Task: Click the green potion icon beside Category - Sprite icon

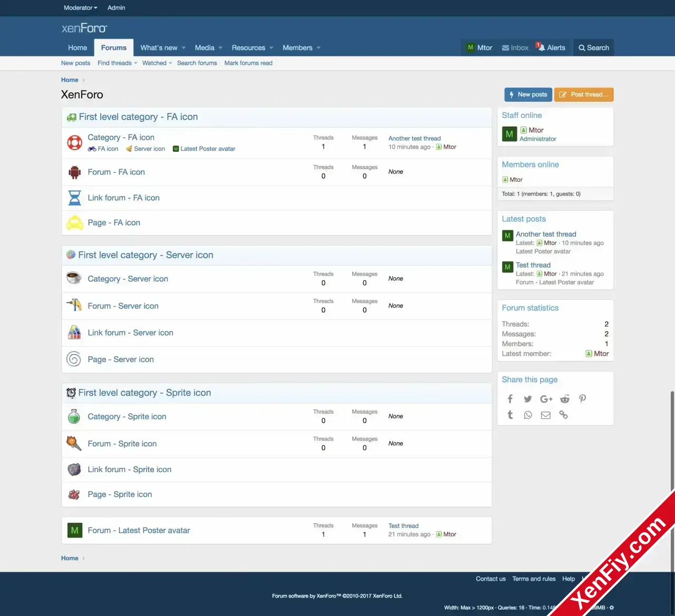Action: click(x=74, y=416)
